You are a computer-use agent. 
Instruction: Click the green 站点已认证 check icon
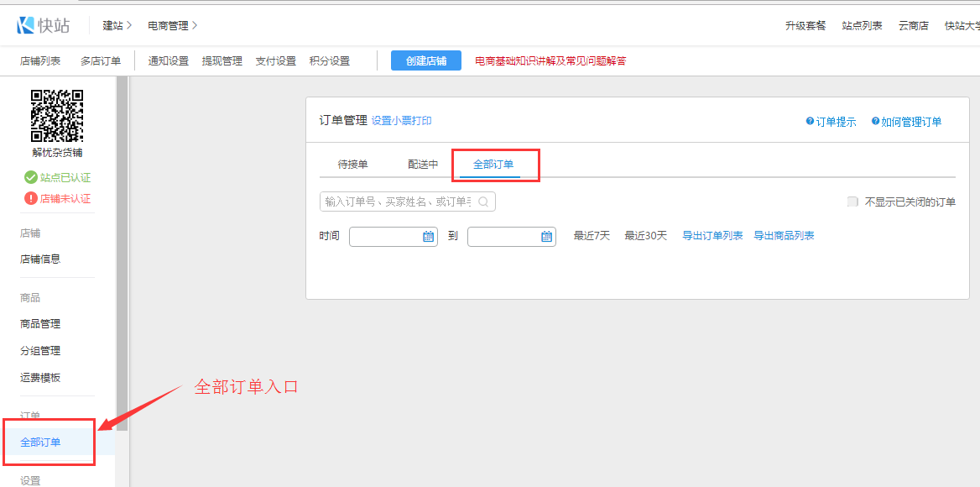(31, 177)
